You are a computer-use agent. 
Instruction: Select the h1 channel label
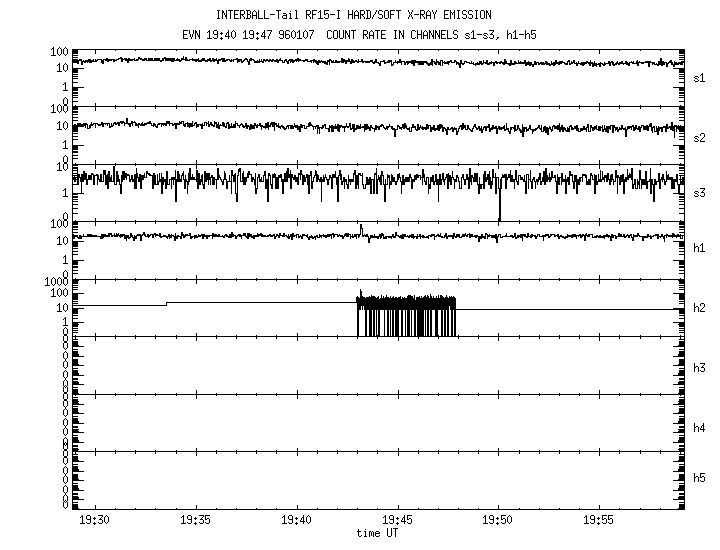coord(699,248)
